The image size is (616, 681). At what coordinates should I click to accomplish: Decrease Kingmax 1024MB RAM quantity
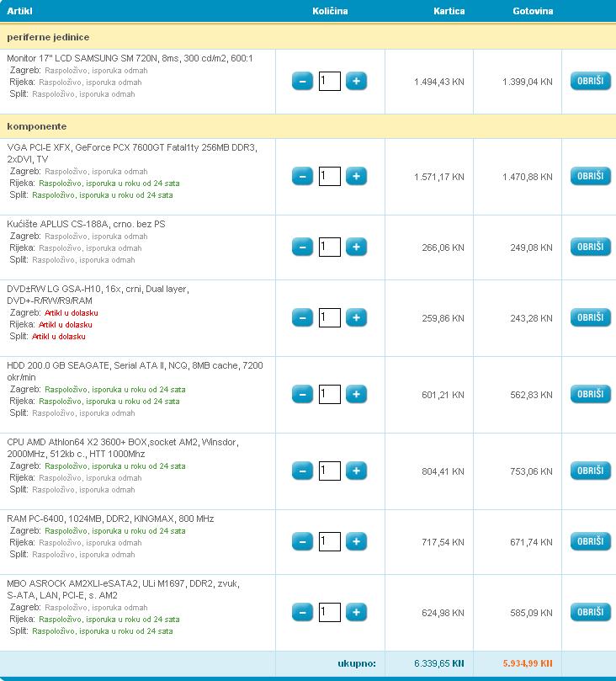[303, 542]
